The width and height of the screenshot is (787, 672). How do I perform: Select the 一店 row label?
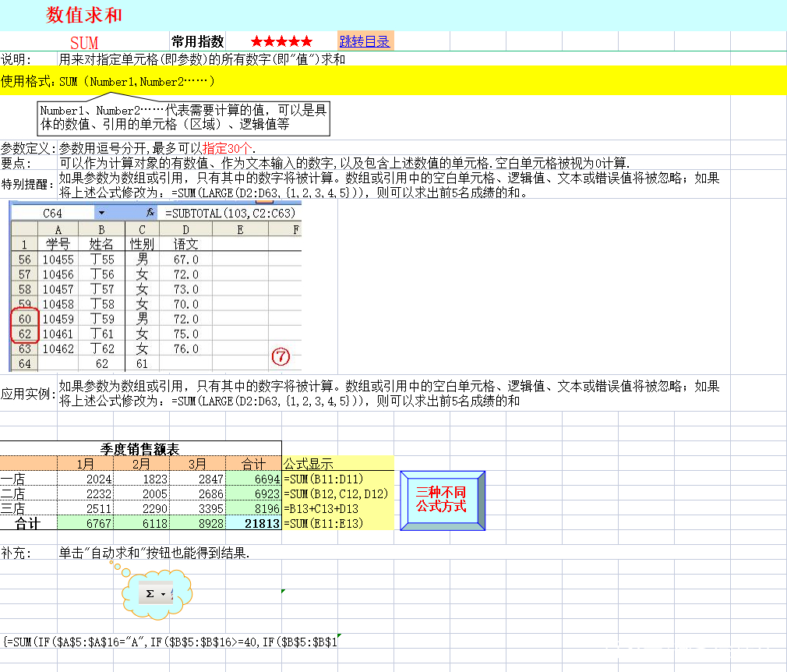click(x=28, y=479)
